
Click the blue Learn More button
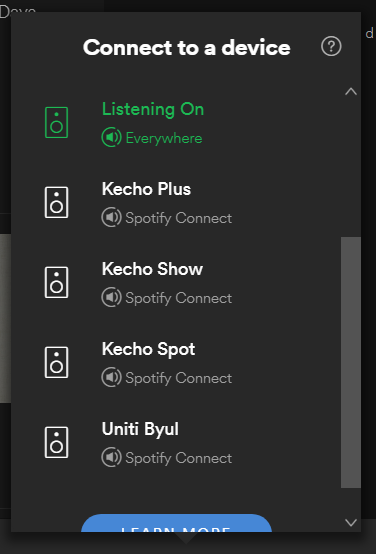point(176,523)
